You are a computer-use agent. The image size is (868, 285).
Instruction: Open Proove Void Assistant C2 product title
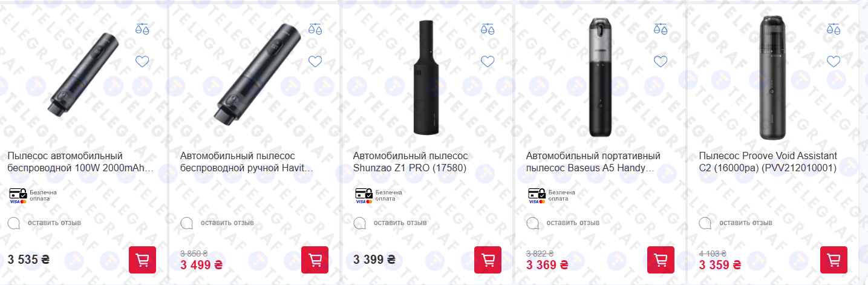[768, 162]
